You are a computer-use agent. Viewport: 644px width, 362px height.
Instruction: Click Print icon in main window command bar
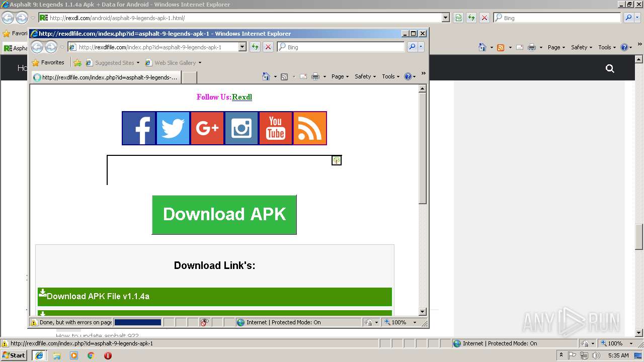[532, 47]
